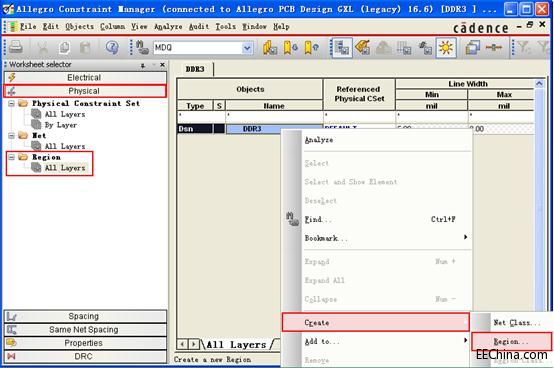Viewport: 554px width, 368px height.
Task: Select All Layers under Net
Action: coord(65,146)
